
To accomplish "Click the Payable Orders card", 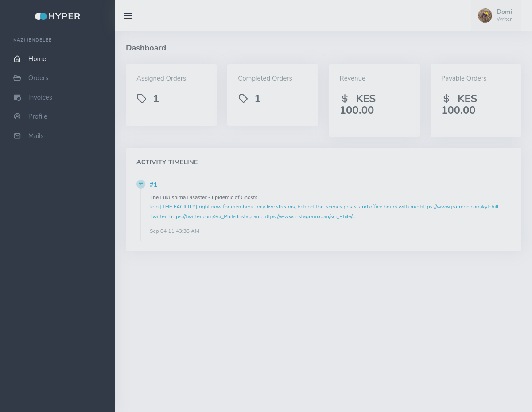I will click(x=475, y=100).
